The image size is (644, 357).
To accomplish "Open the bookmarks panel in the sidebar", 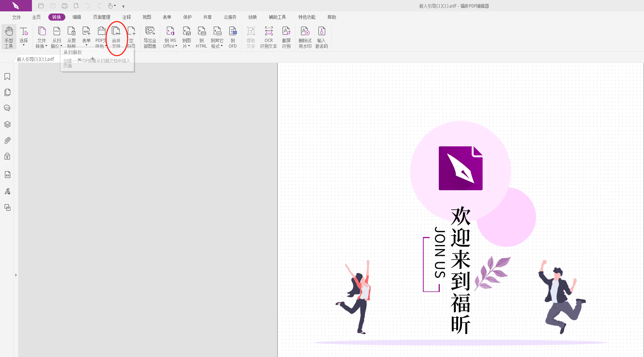I will 7,76.
